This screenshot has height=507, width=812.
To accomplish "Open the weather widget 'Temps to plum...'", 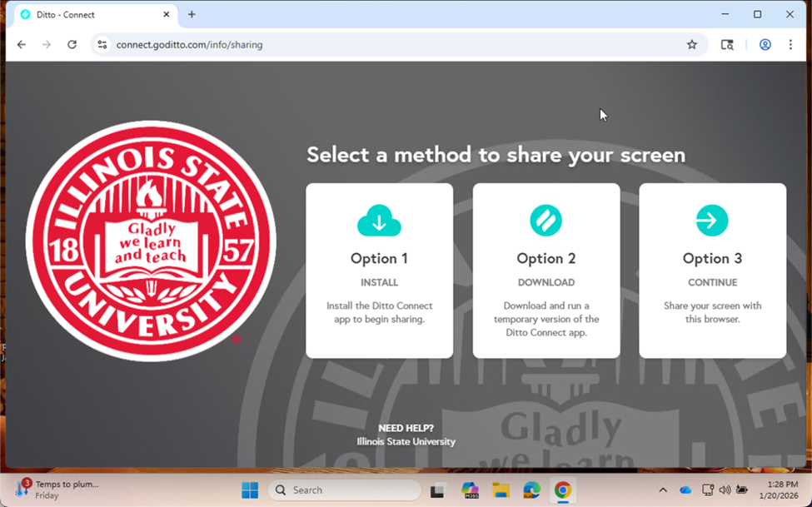I will 57,490.
